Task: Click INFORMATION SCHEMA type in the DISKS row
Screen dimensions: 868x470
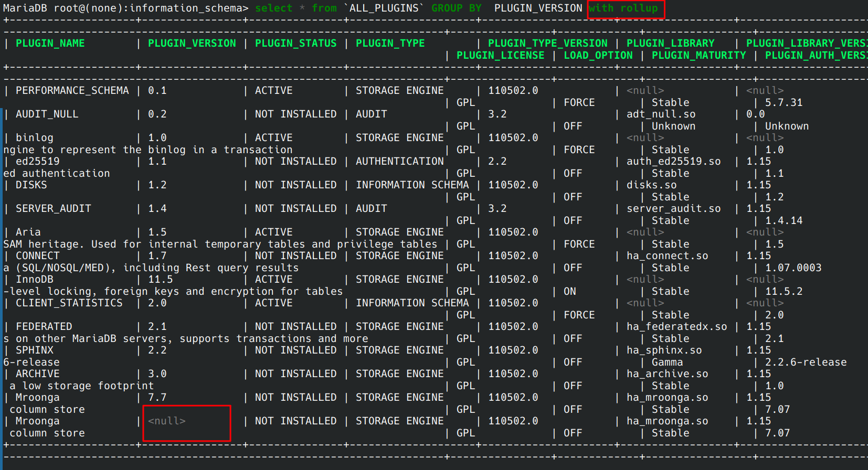Action: pos(412,185)
